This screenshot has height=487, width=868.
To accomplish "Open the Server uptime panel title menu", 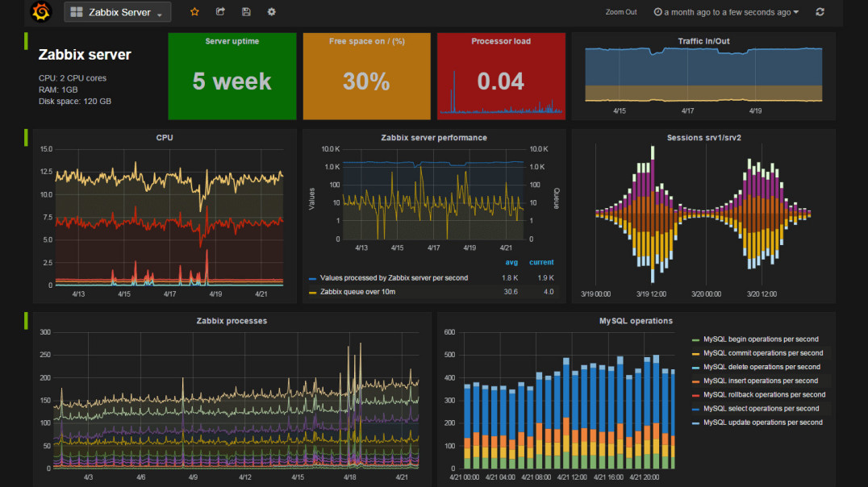I will tap(232, 41).
